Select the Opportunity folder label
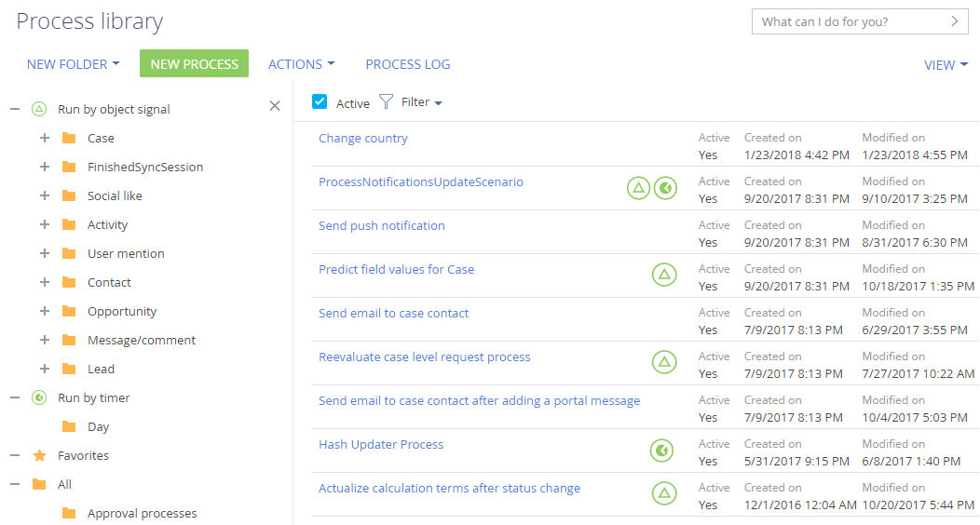 pos(122,311)
